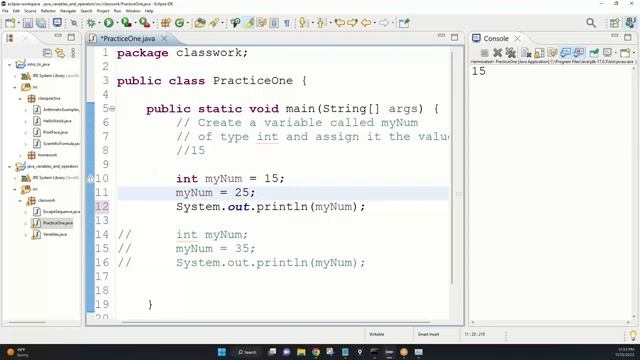Image resolution: width=640 pixels, height=360 pixels.
Task: Click Clear Console icon
Action: point(526,53)
